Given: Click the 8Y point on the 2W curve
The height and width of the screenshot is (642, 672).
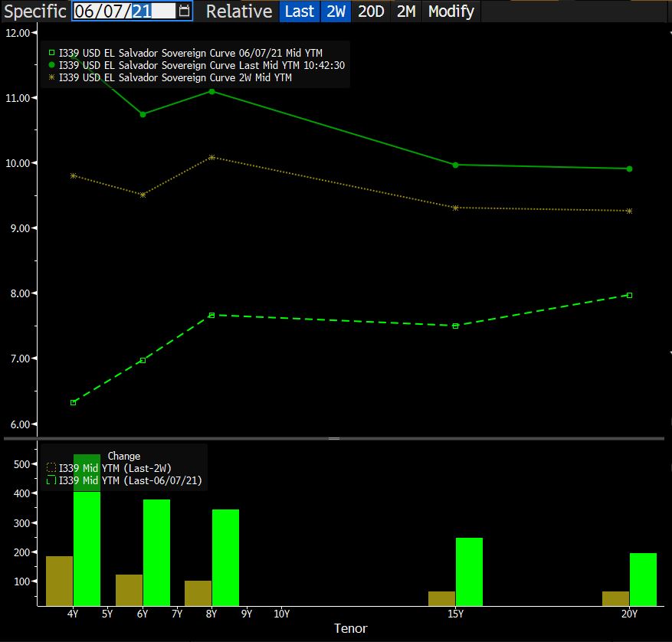Looking at the screenshot, I should pos(212,157).
